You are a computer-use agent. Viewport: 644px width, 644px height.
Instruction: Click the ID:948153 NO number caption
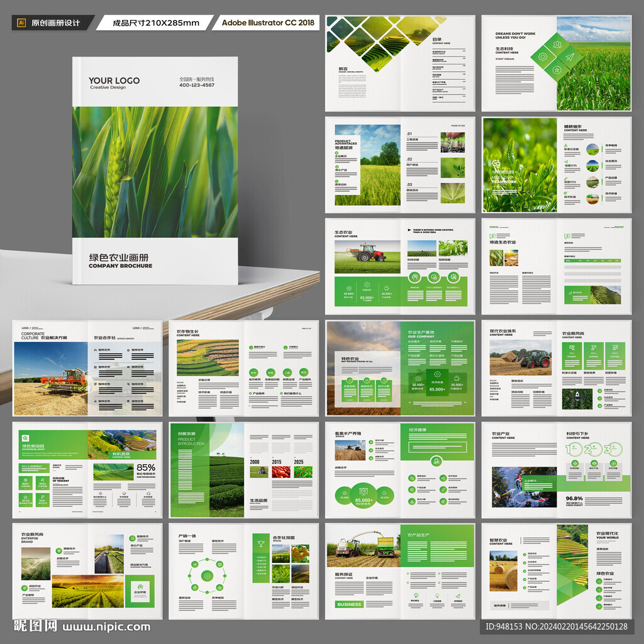pos(556,626)
